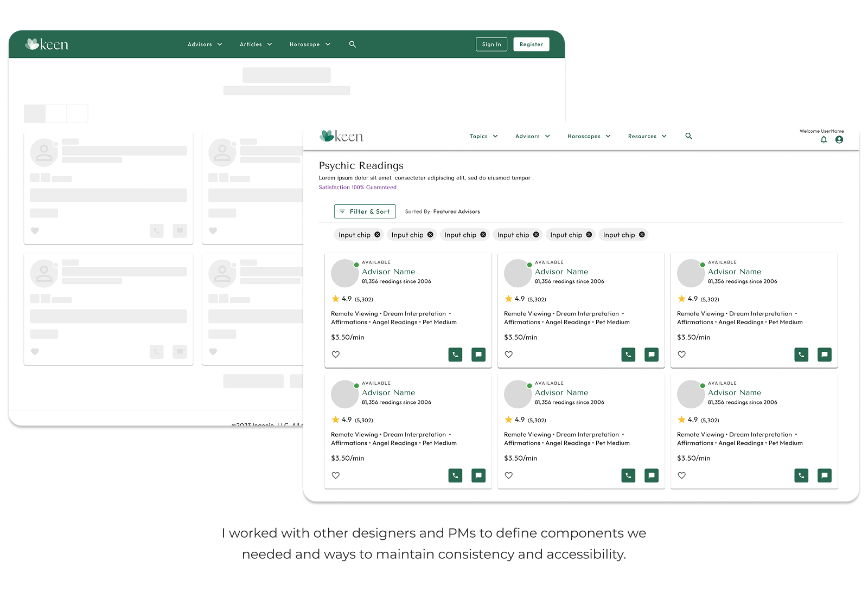This screenshot has width=868, height=593.
Task: Remove the third Input chip
Action: tap(483, 235)
